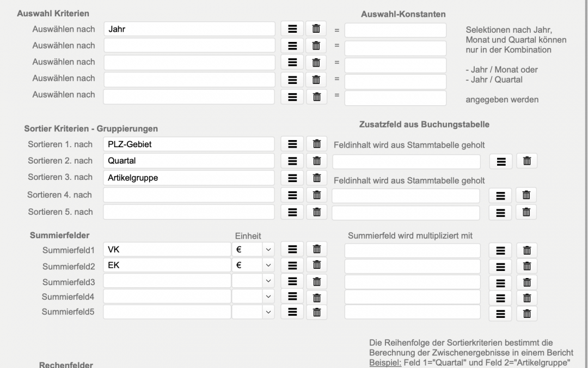Open list picker for PLZ-Gebiet sort field
The width and height of the screenshot is (588, 368).
(292, 144)
